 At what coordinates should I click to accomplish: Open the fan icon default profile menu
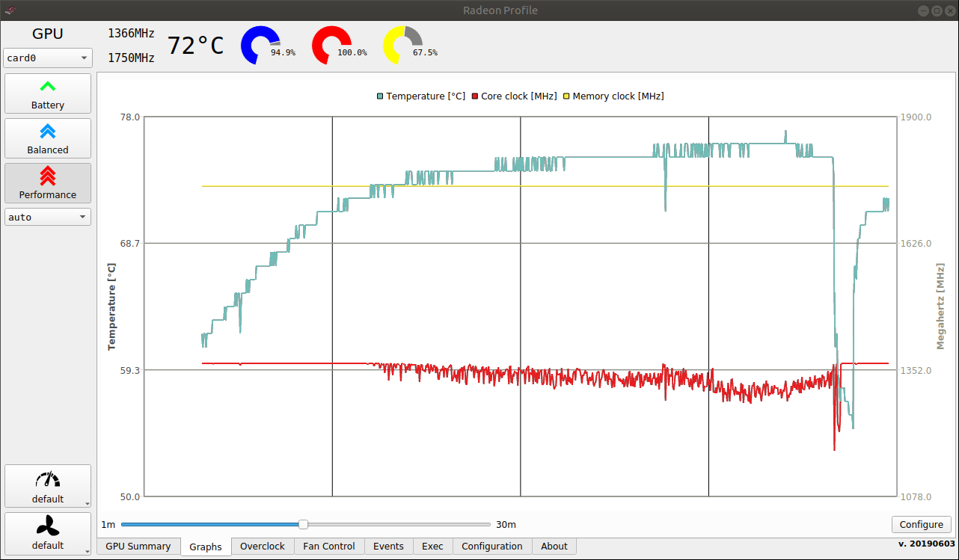click(x=48, y=533)
